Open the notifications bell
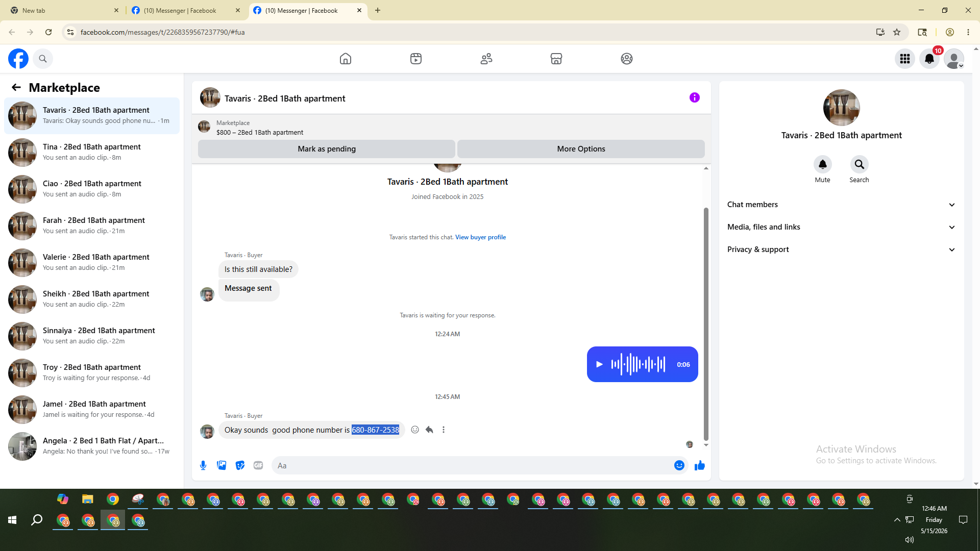 tap(929, 59)
